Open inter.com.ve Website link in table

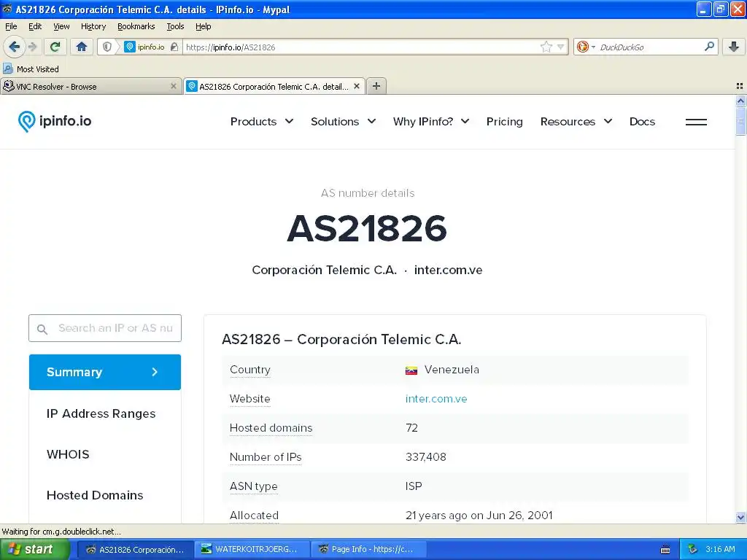(x=436, y=399)
